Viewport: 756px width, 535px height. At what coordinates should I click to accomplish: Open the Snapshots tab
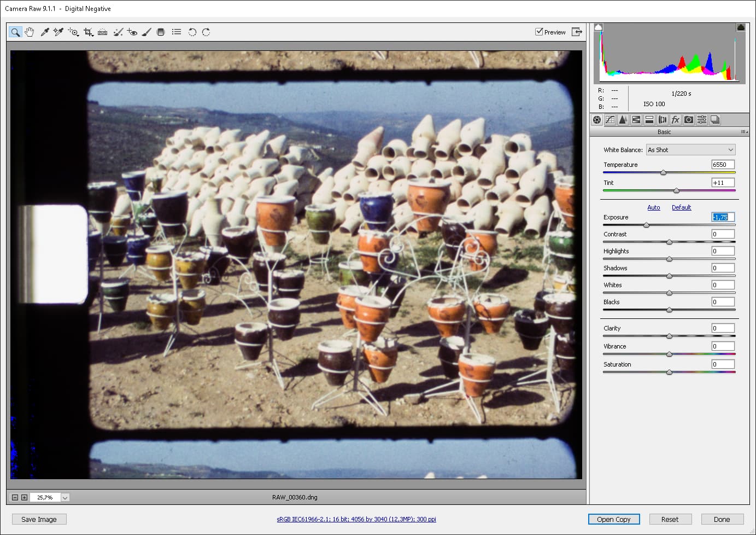pos(715,120)
